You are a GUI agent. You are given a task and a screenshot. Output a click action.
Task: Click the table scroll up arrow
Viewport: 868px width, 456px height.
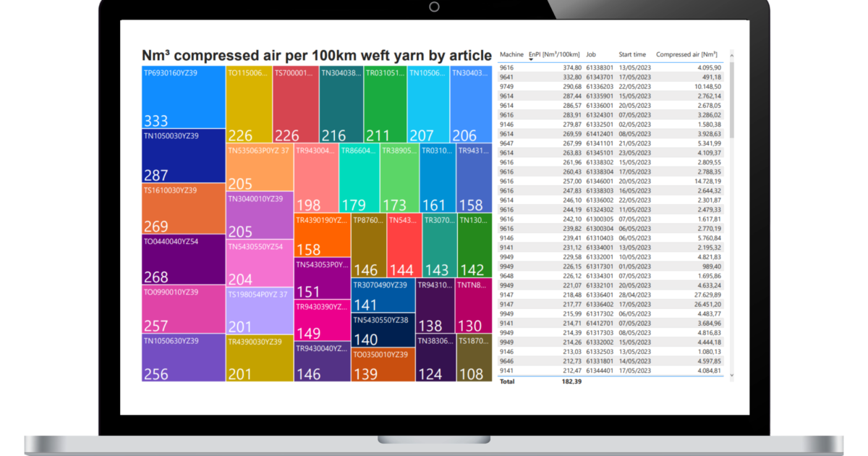[731, 54]
